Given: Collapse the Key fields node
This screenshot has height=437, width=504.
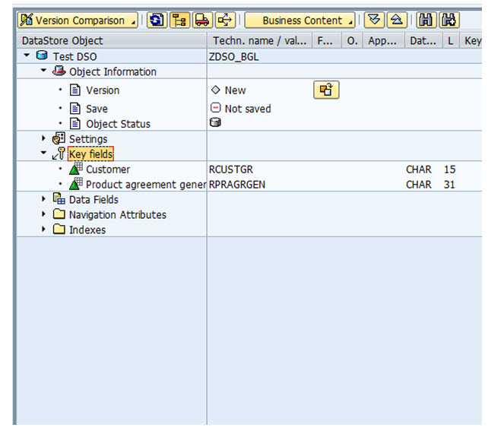Looking at the screenshot, I should click(44, 154).
